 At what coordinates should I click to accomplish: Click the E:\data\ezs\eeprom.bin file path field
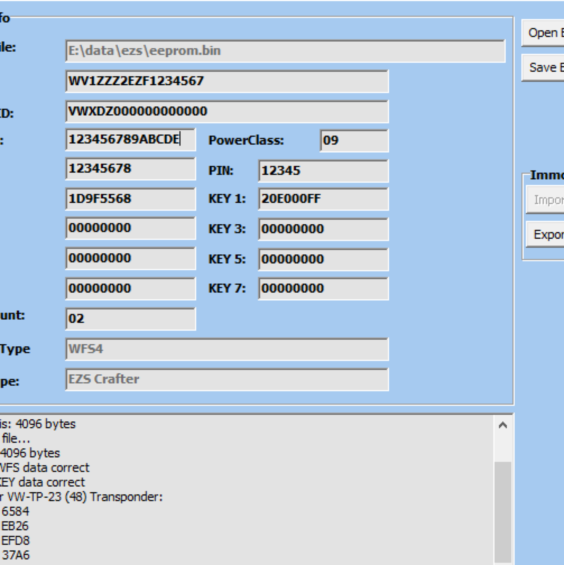[x=285, y=51]
